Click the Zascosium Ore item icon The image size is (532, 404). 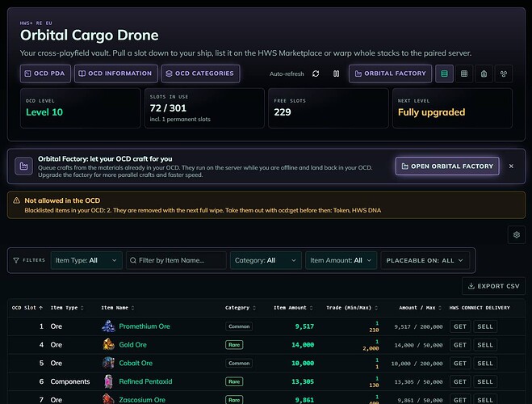pos(108,399)
